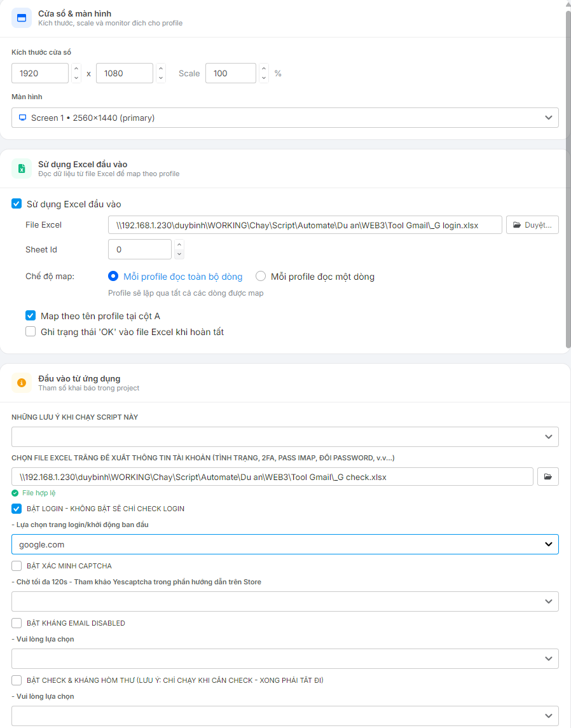The height and width of the screenshot is (728, 571).
Task: Click the vertical scrollbar thumb
Action: pyautogui.click(x=568, y=179)
